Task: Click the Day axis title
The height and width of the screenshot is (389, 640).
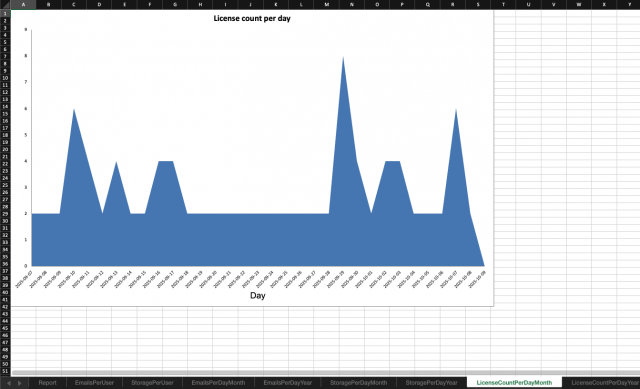Action: 258,295
